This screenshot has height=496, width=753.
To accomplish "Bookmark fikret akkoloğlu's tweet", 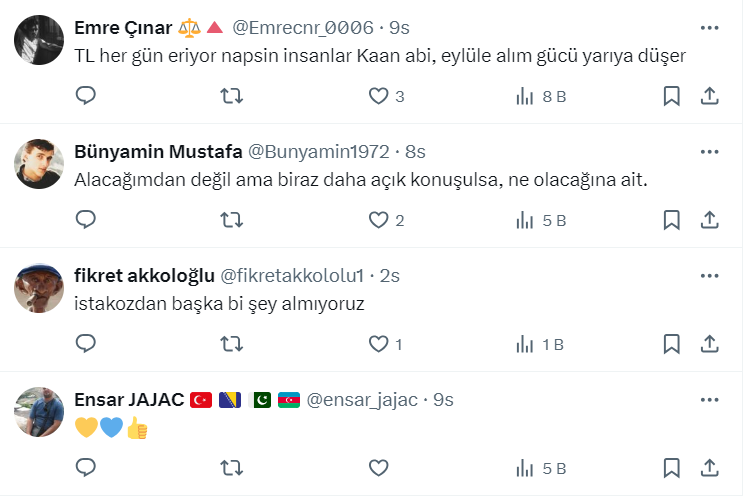I will pos(672,344).
